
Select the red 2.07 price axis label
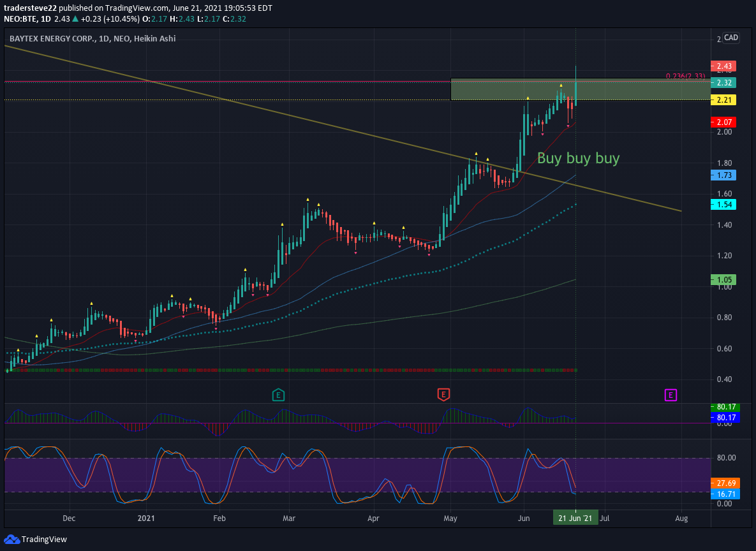click(x=723, y=122)
